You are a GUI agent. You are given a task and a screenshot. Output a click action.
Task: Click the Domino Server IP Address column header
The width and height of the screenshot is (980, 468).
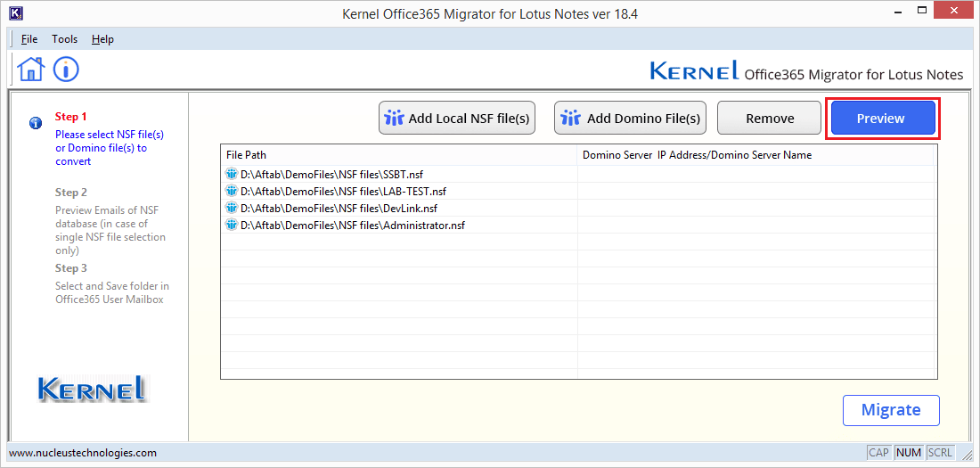coord(755,155)
